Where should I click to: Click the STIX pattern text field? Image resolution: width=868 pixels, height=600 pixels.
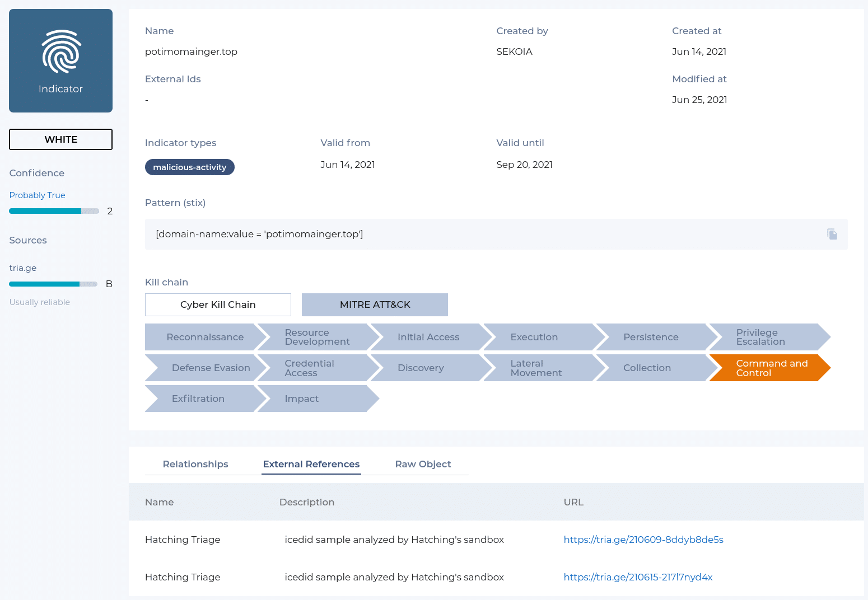(496, 234)
